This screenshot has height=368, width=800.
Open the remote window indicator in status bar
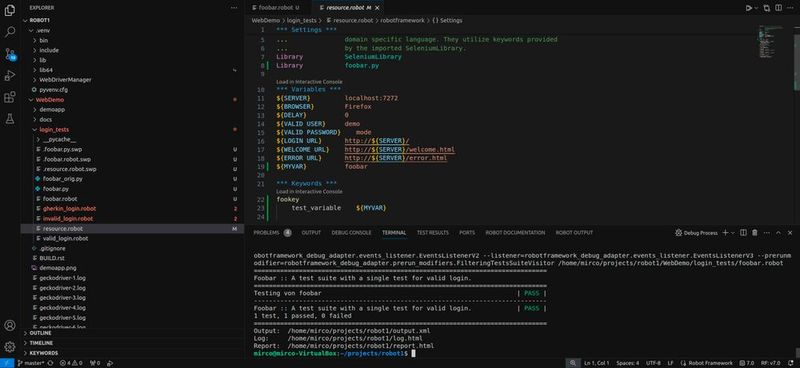pyautogui.click(x=6, y=363)
